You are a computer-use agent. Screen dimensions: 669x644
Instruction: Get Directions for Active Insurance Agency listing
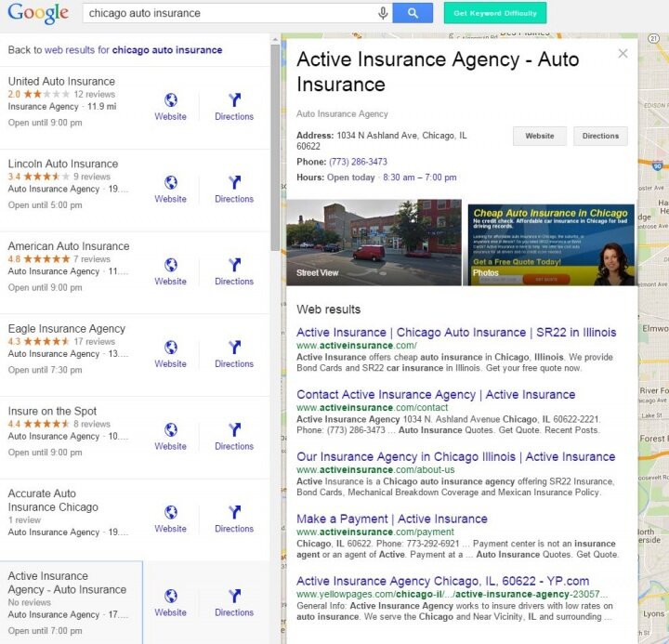(x=234, y=602)
